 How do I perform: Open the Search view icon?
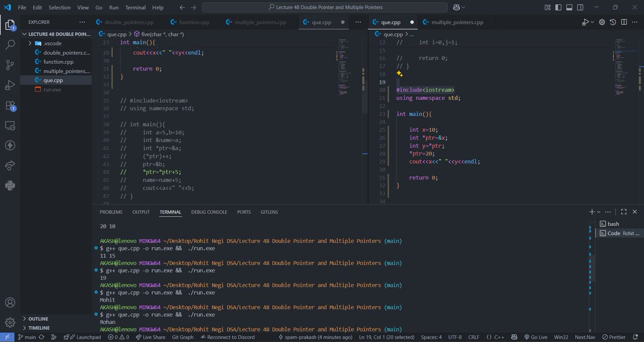10,45
